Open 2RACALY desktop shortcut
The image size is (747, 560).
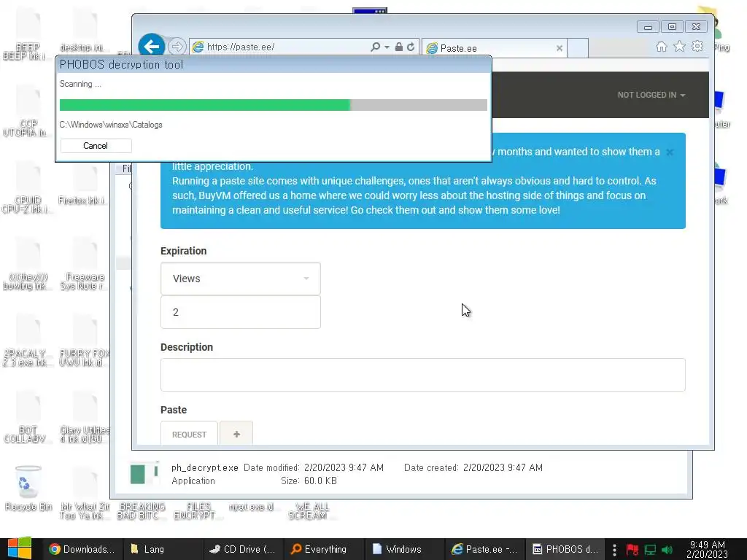tap(27, 342)
